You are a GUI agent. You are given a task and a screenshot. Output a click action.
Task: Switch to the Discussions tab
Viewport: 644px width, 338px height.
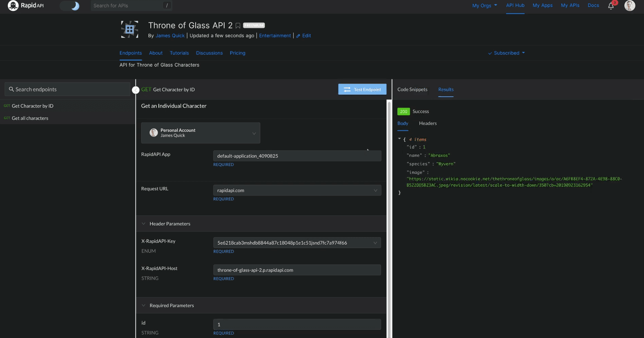(x=209, y=53)
